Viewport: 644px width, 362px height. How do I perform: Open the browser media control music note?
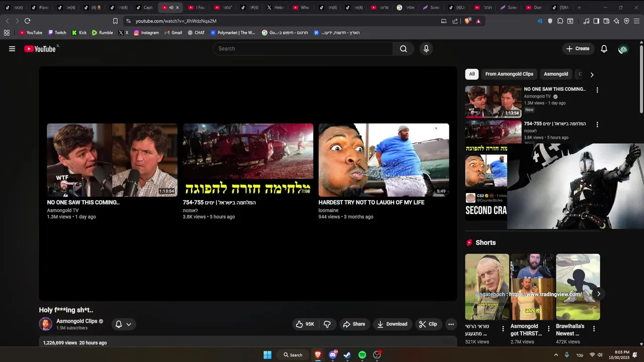(586, 21)
